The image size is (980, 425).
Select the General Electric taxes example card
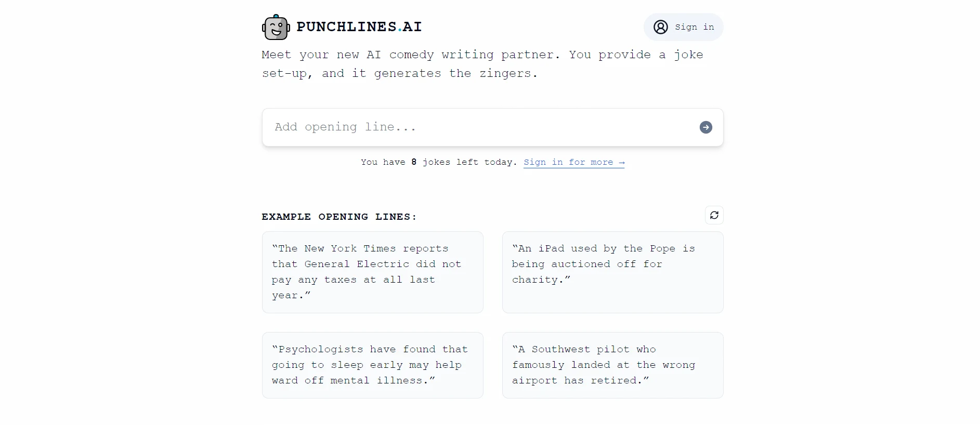coord(372,272)
